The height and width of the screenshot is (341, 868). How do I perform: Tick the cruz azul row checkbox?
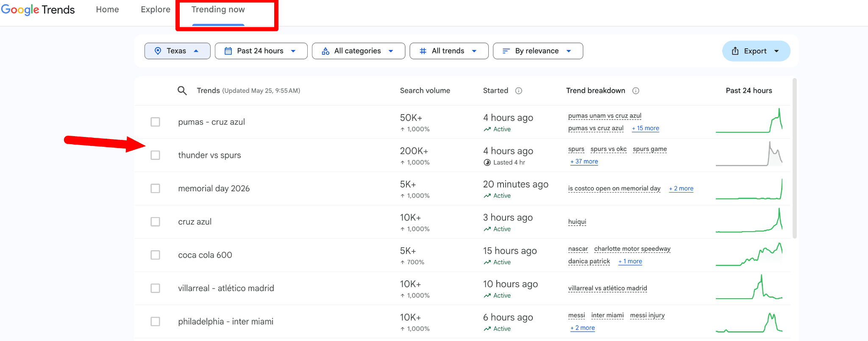(156, 222)
